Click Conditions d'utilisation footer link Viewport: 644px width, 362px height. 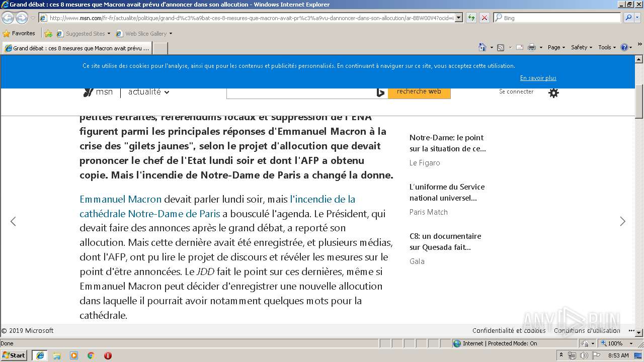coord(587,330)
